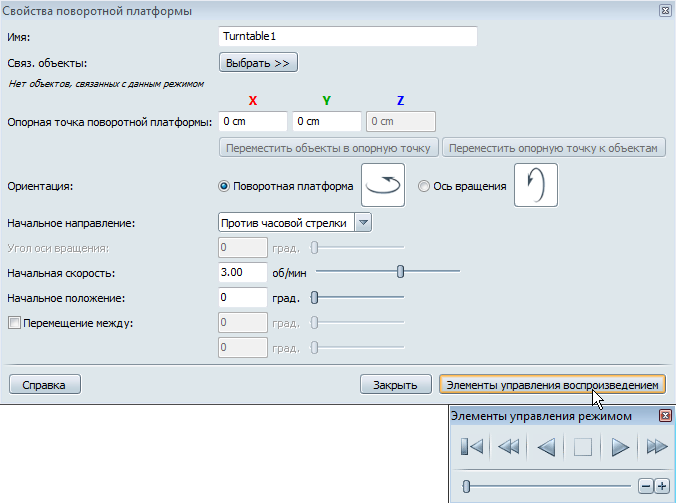Screen dimensions: 676x504
Task: Click the "Справка" help button
Action: pos(44,384)
